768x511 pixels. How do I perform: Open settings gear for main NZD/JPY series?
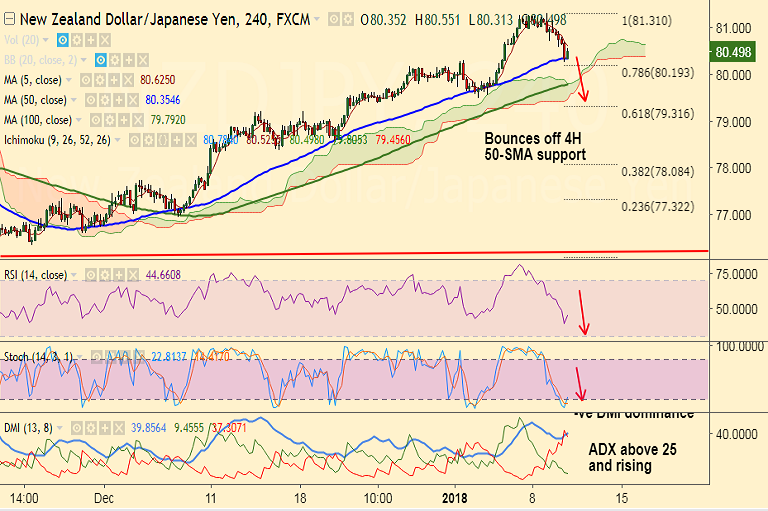(348, 20)
